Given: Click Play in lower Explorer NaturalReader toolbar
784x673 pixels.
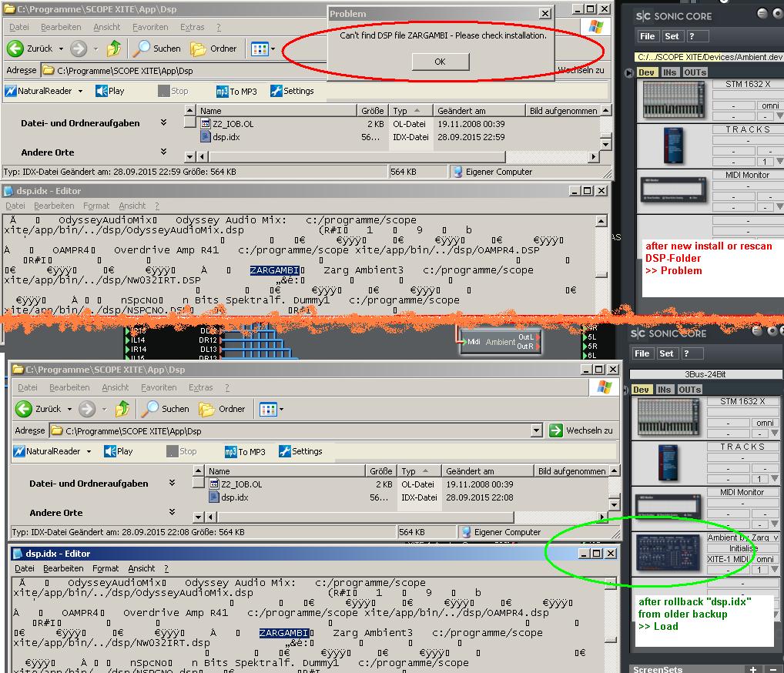Looking at the screenshot, I should (x=119, y=451).
